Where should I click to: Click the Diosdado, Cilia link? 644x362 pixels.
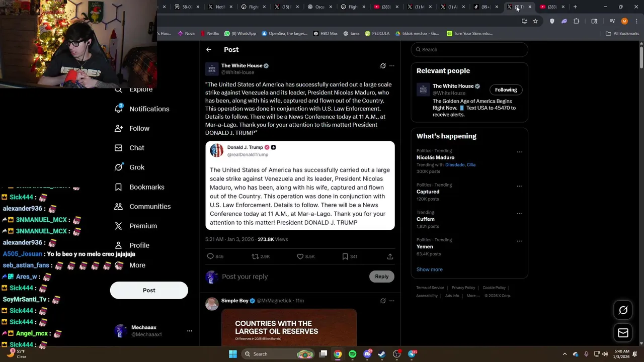[460, 165]
